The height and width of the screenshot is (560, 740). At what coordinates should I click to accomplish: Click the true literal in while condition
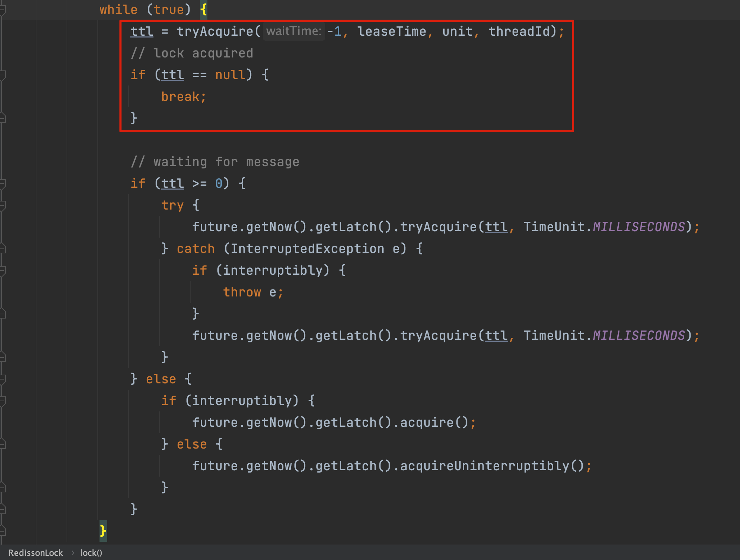click(x=169, y=10)
